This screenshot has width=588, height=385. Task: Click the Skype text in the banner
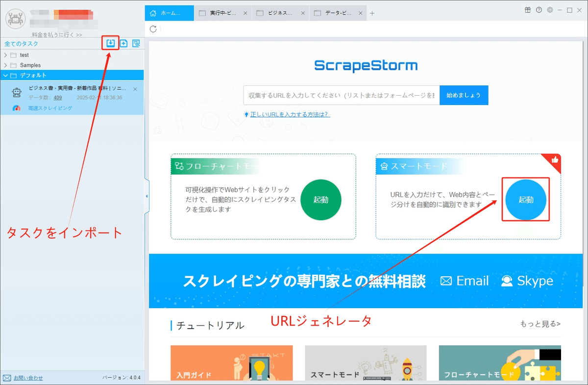click(535, 281)
